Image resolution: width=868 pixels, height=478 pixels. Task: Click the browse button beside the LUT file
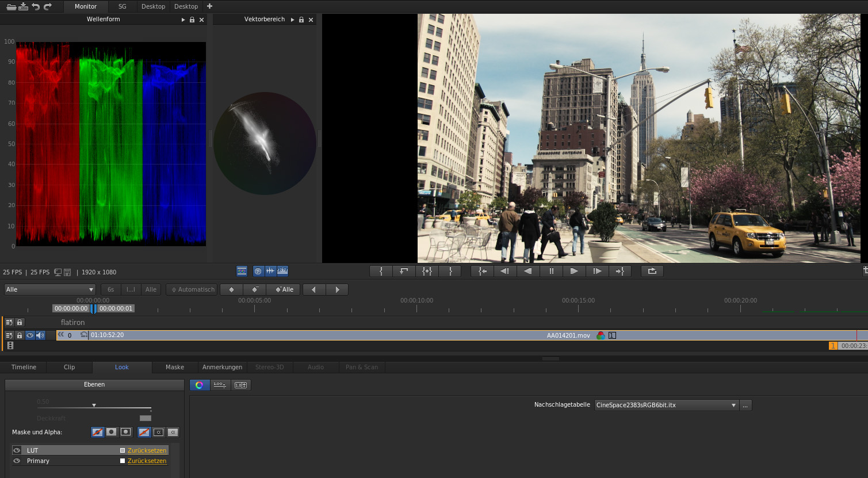click(745, 405)
